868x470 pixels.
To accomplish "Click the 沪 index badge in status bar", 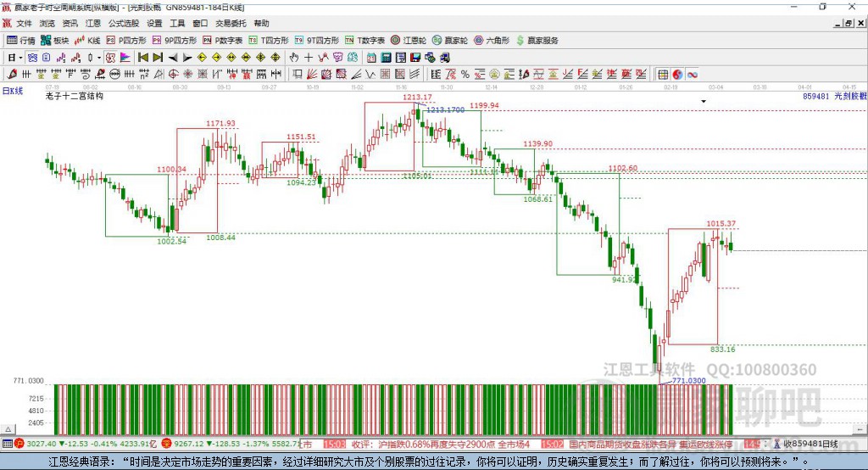I will click(19, 444).
